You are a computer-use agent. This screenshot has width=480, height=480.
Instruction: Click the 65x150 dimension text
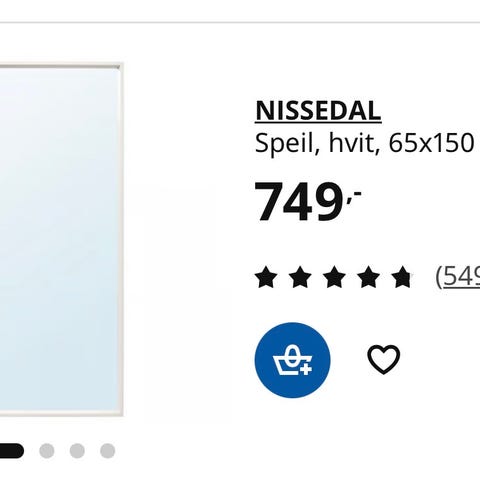pyautogui.click(x=431, y=143)
